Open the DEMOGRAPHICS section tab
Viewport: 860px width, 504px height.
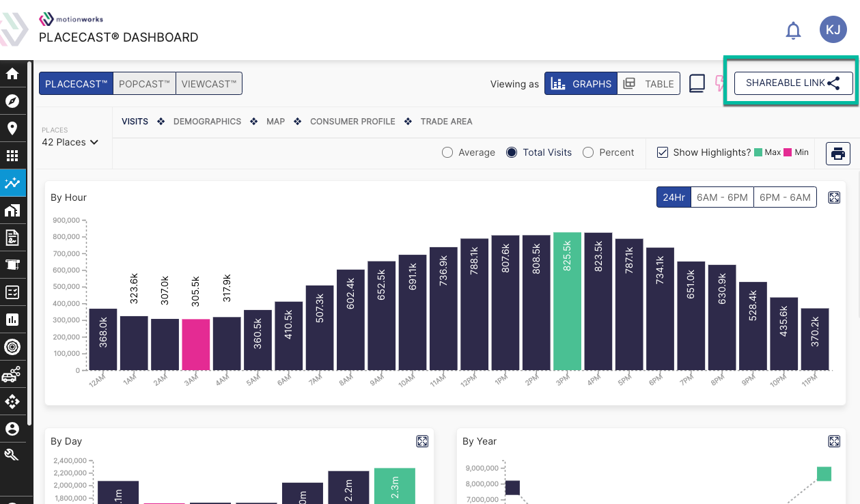[x=207, y=122]
